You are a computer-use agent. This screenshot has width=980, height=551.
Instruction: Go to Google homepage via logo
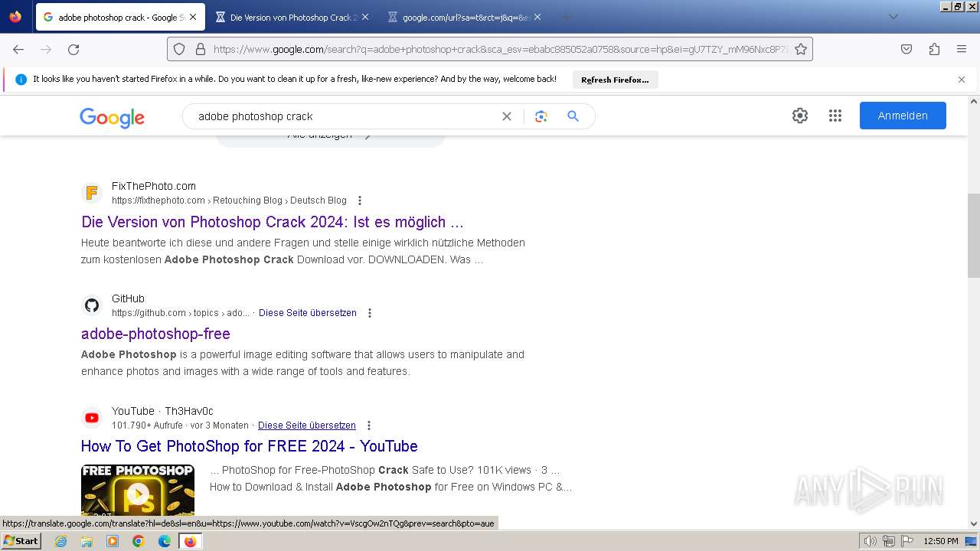113,117
